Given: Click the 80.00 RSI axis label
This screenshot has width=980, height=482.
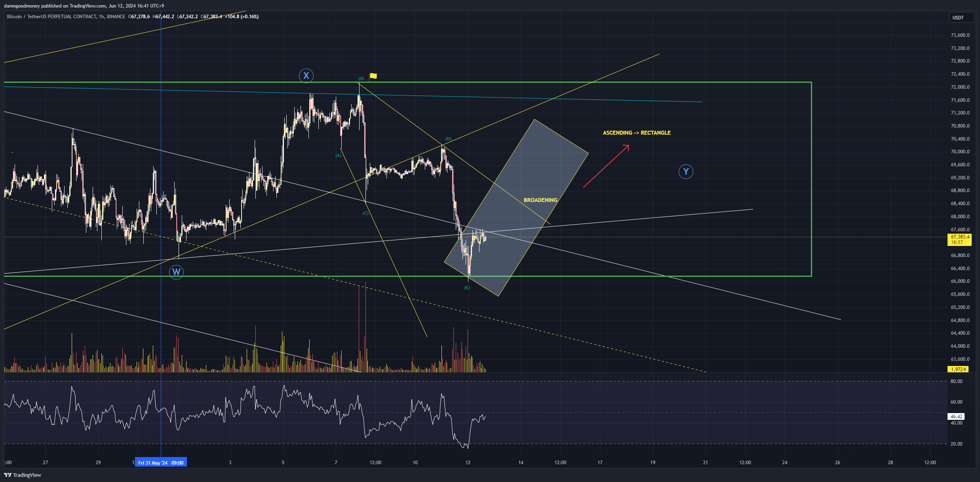Looking at the screenshot, I should [956, 381].
